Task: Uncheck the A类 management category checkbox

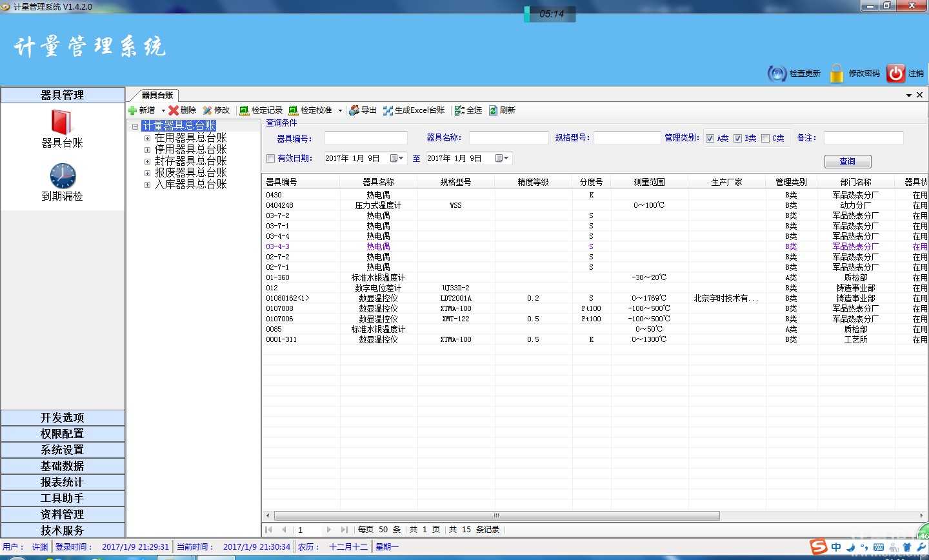Action: pos(710,138)
